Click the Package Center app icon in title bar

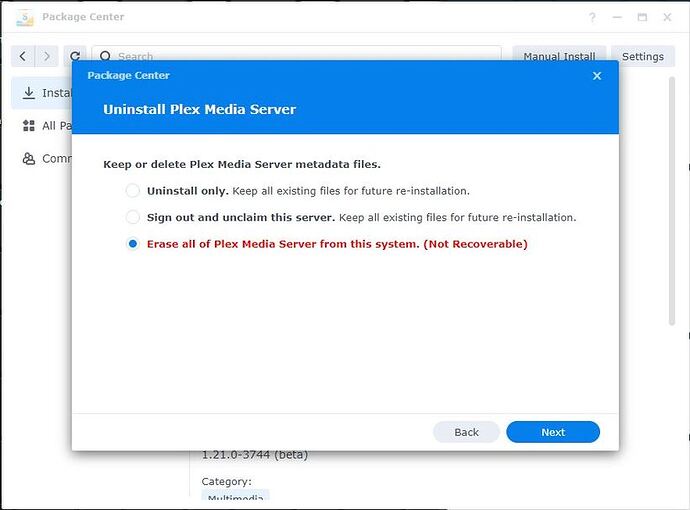click(25, 17)
